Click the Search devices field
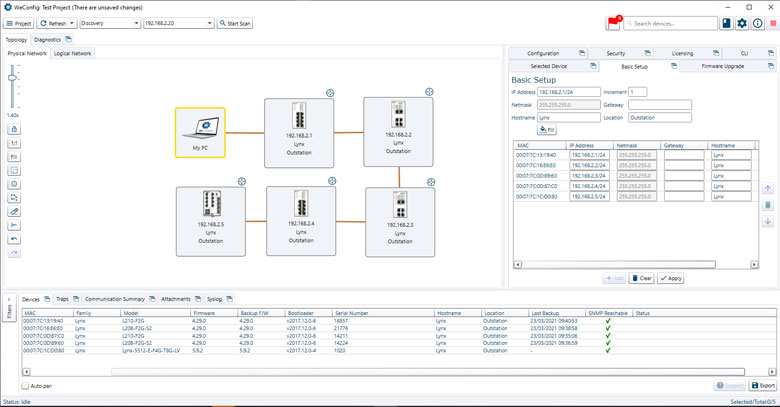Image resolution: width=780 pixels, height=407 pixels. [x=671, y=23]
